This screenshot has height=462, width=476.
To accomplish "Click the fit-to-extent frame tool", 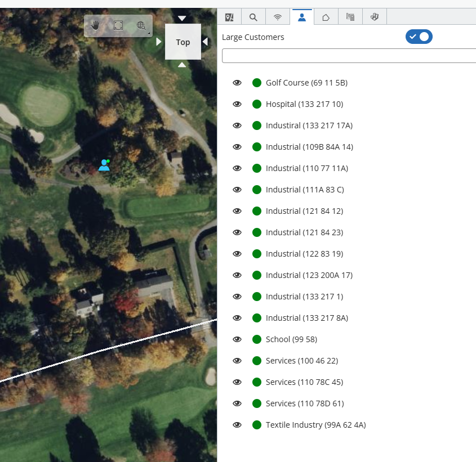I will [118, 25].
